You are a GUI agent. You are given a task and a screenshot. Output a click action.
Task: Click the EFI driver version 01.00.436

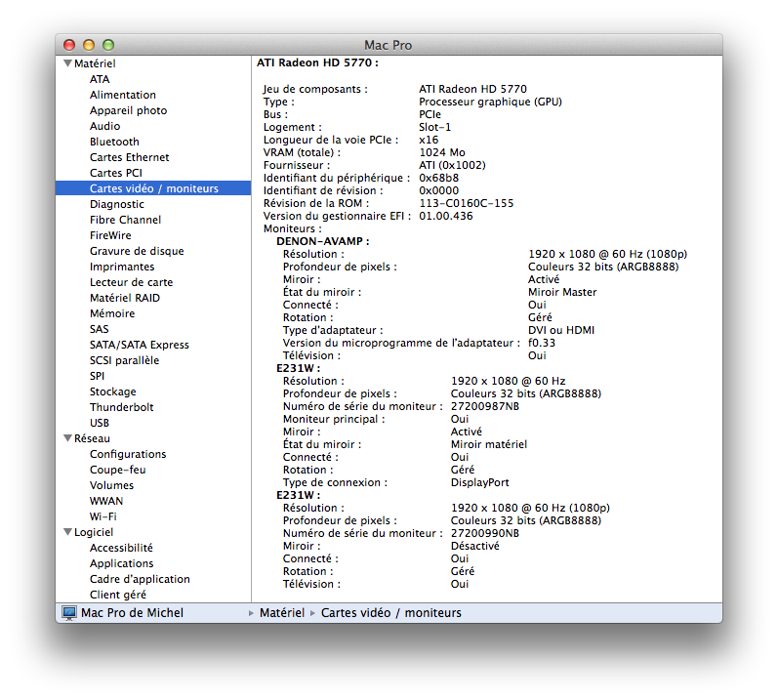click(x=446, y=217)
